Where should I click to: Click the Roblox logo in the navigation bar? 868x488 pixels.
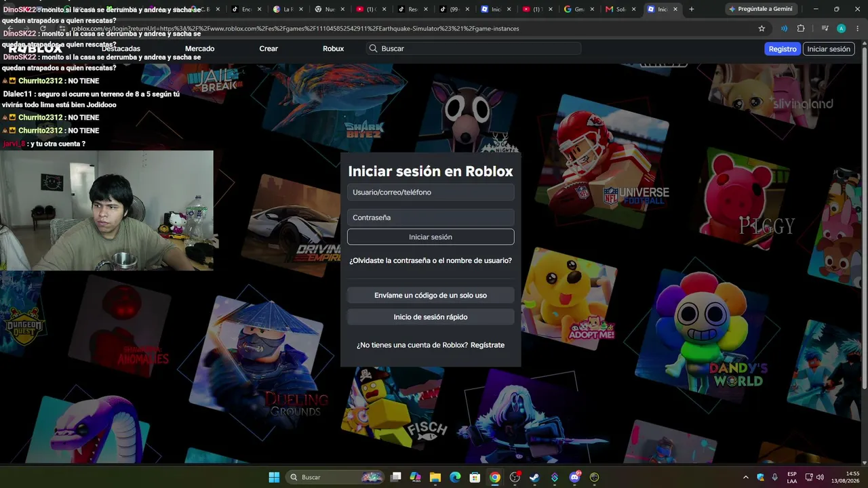pyautogui.click(x=35, y=49)
